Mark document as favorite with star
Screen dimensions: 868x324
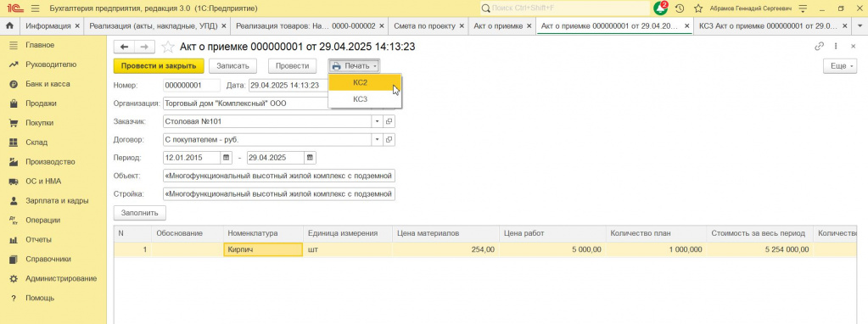click(168, 47)
